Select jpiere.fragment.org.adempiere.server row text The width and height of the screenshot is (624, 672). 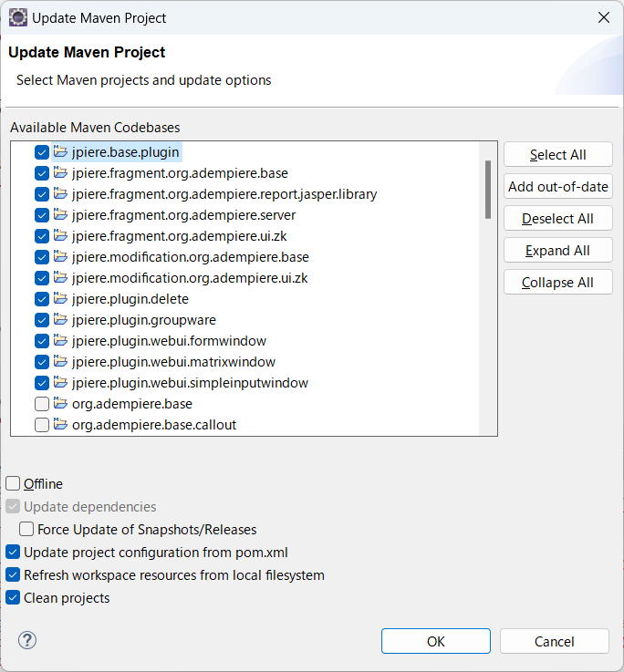[x=183, y=215]
